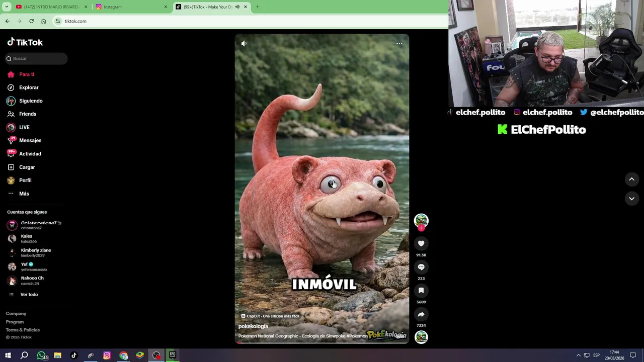The height and width of the screenshot is (362, 644).
Task: Open OBS Studio from the taskbar
Action: tap(156, 355)
